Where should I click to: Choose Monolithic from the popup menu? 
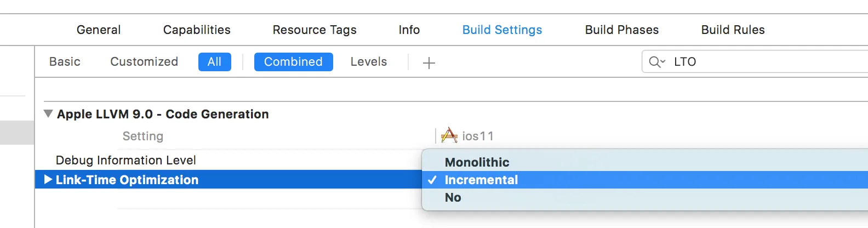tap(477, 162)
